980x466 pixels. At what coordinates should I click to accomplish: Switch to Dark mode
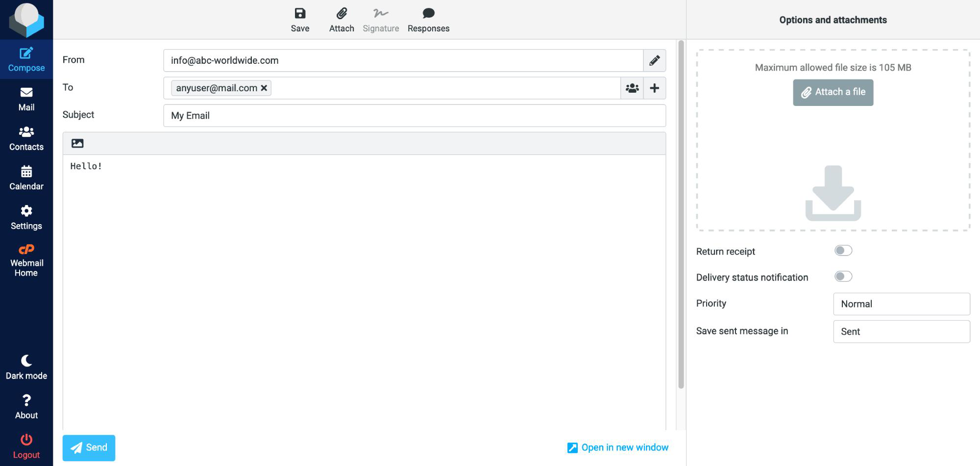(26, 367)
